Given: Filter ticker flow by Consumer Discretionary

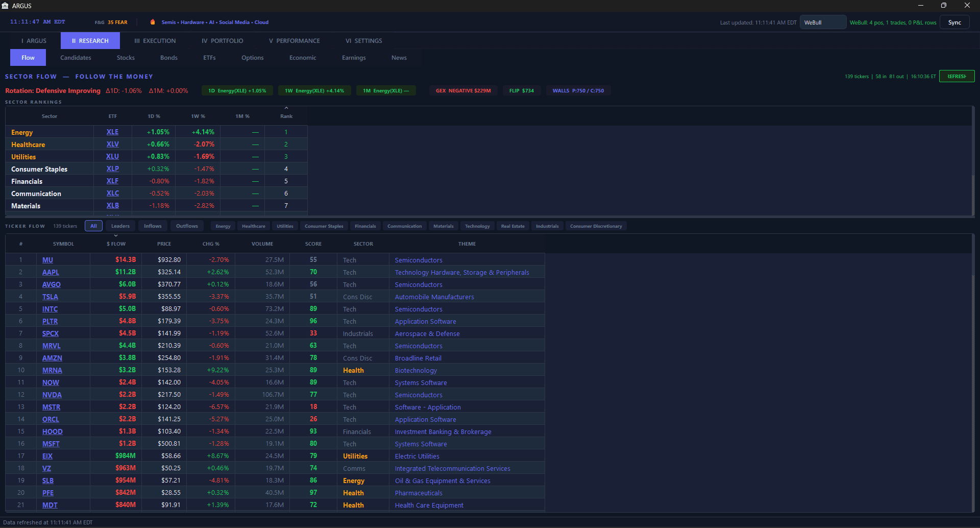Looking at the screenshot, I should [x=596, y=226].
